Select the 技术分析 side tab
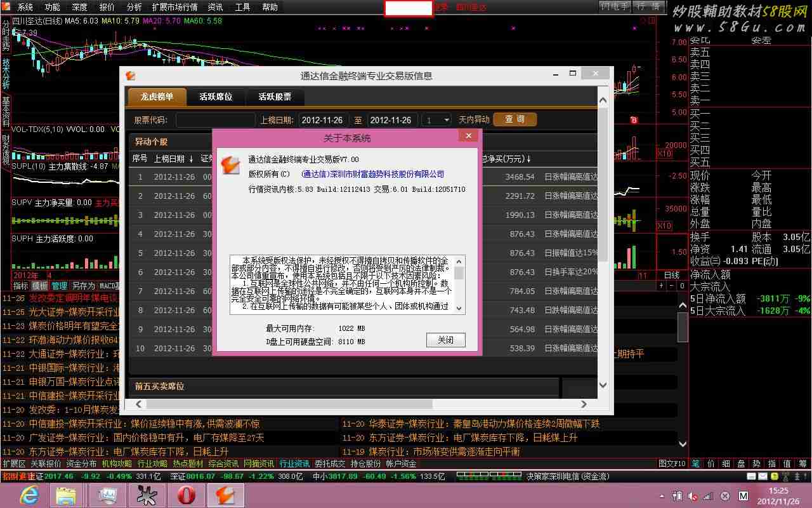The width and height of the screenshot is (812, 508). tap(6, 74)
